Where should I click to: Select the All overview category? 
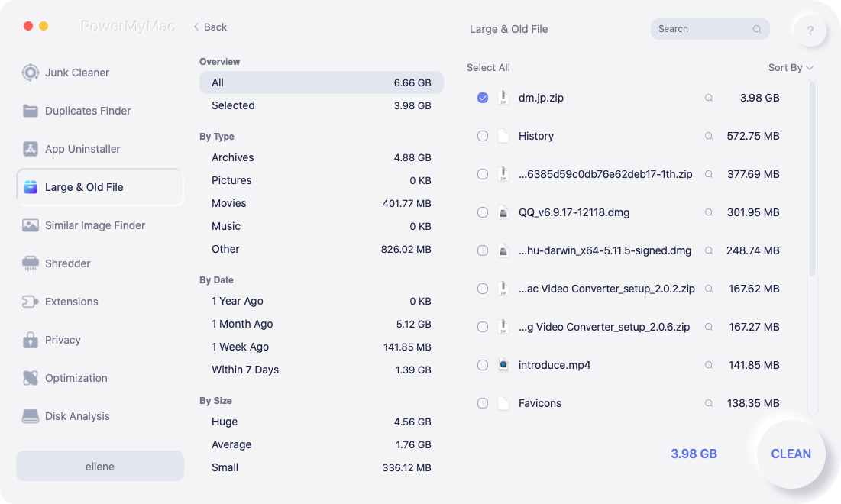point(322,82)
